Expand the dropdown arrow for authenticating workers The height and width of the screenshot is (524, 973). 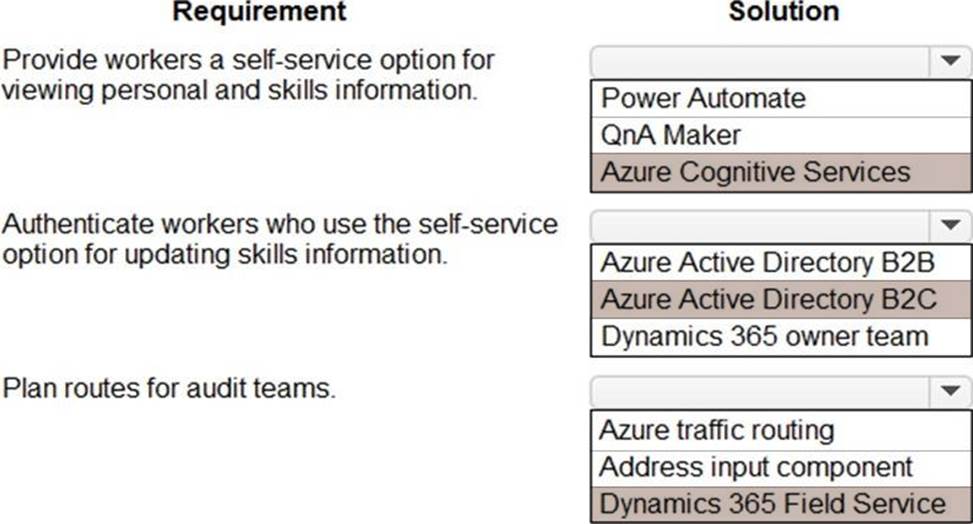[949, 226]
